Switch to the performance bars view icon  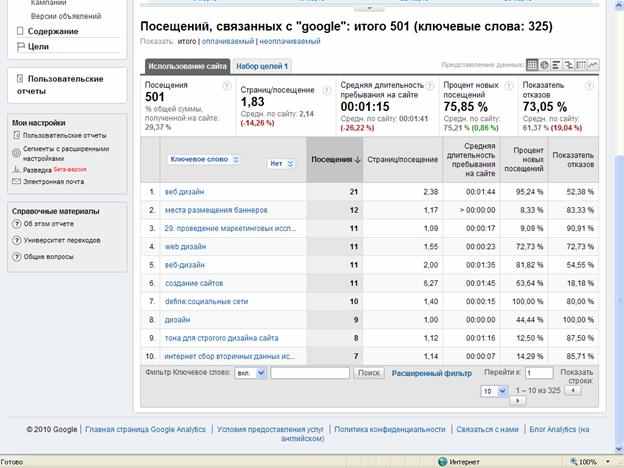tap(556, 65)
